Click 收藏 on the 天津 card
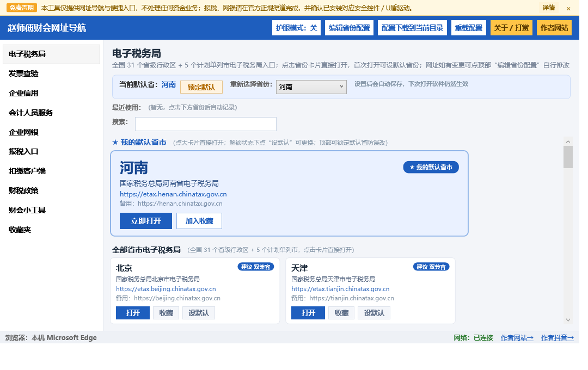 point(341,313)
